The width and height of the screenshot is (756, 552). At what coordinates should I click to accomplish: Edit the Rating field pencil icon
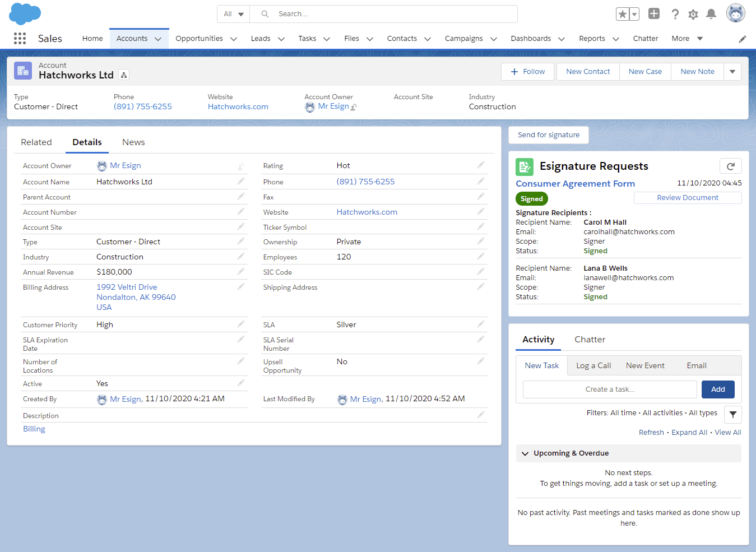coord(481,165)
